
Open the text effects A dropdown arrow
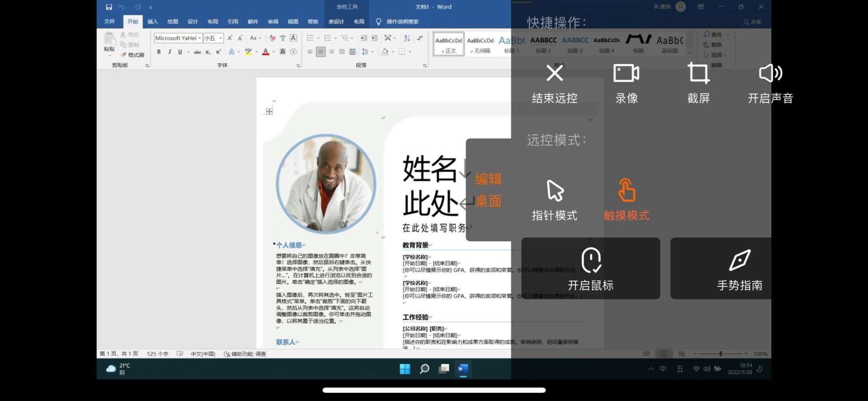pyautogui.click(x=239, y=52)
